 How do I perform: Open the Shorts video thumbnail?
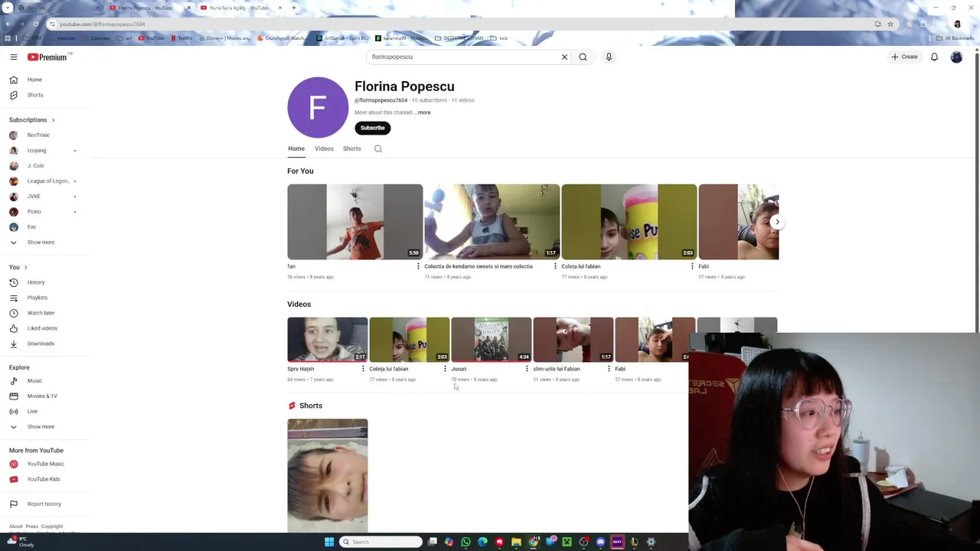[327, 475]
